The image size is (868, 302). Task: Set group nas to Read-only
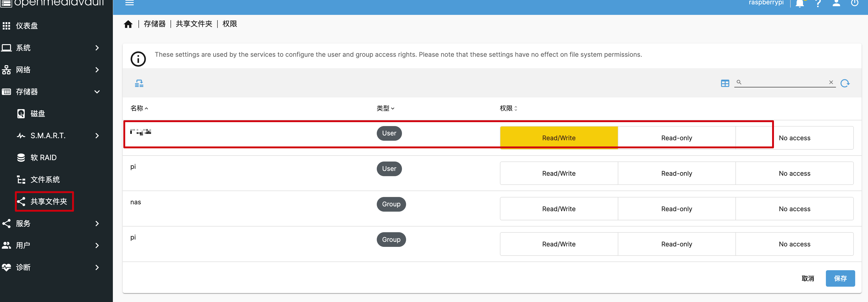[x=677, y=209]
